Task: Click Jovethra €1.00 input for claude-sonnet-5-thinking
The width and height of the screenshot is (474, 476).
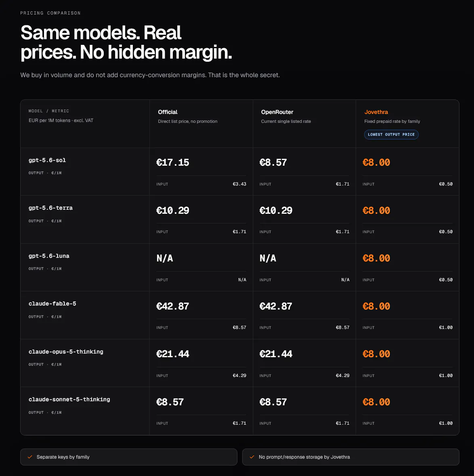Action: tap(446, 423)
